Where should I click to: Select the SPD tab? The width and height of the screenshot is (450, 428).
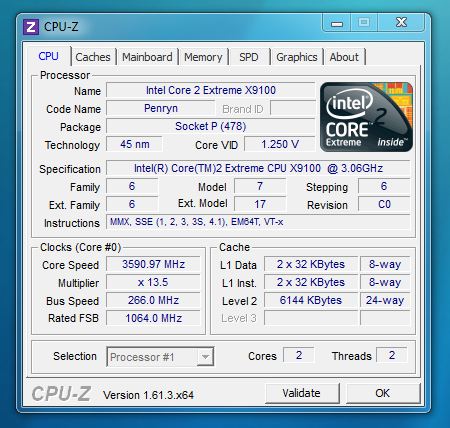coord(249,57)
